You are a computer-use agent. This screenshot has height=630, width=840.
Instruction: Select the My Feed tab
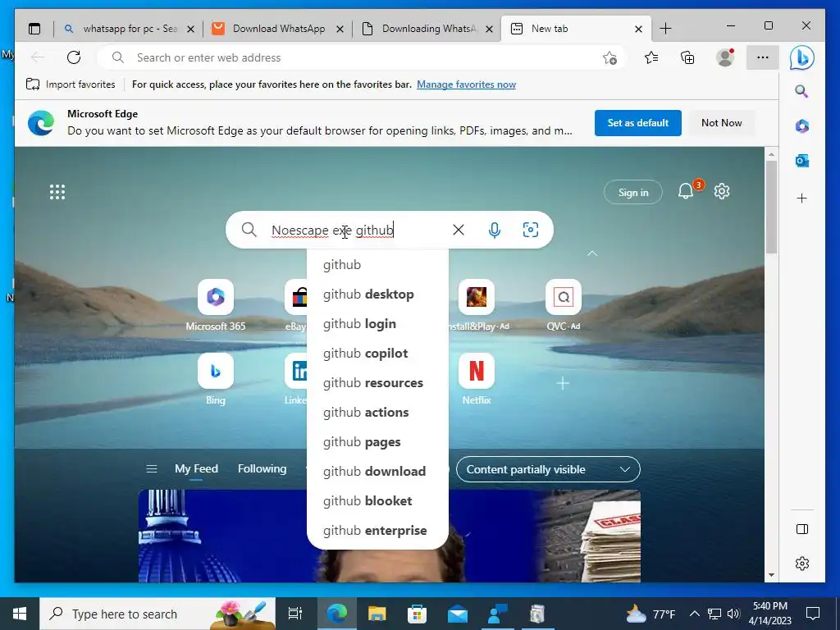click(x=196, y=468)
